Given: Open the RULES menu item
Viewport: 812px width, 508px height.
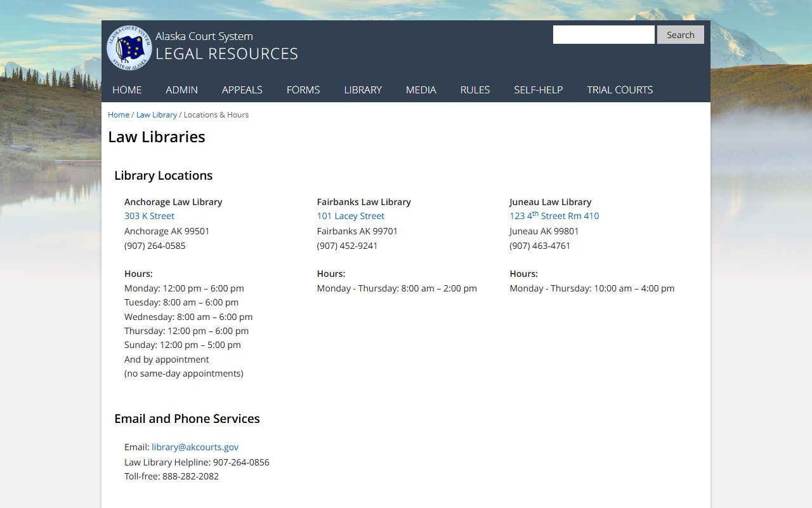Looking at the screenshot, I should (475, 90).
